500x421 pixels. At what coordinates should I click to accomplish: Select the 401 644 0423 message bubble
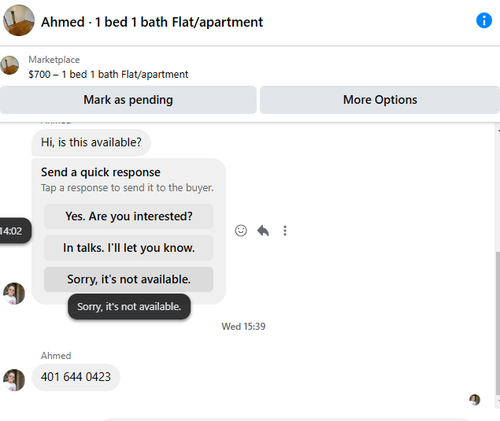click(x=76, y=377)
